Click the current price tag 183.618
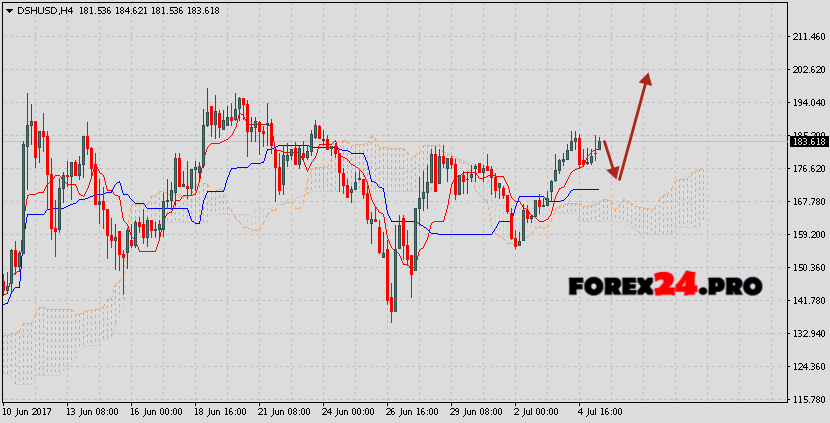Screen dimensions: 830x423 tap(808, 142)
